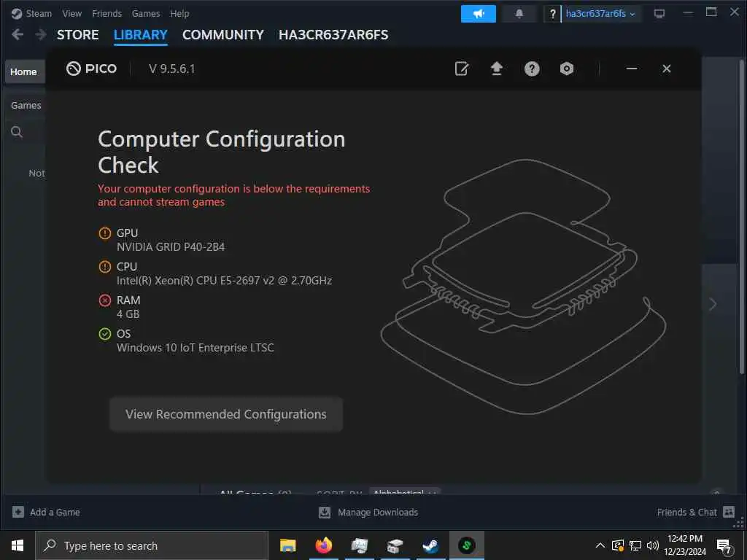Click the library search magnifier icon
Image resolution: width=747 pixels, height=560 pixels.
[17, 132]
